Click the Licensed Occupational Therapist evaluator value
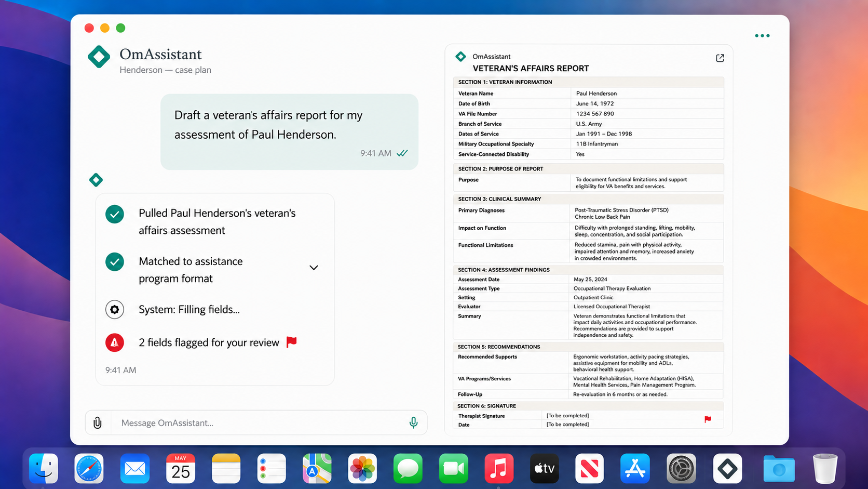Image resolution: width=868 pixels, height=489 pixels. click(x=612, y=307)
